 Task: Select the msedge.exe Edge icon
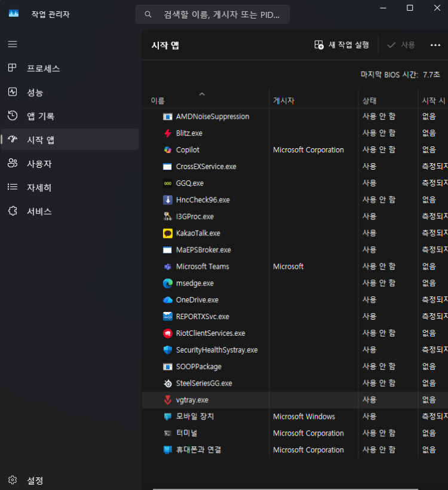click(167, 283)
